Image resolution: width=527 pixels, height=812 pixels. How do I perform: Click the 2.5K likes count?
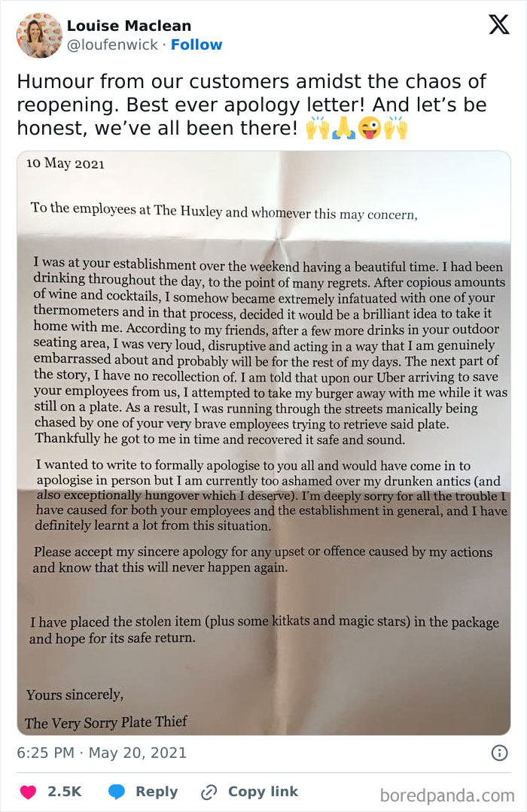click(x=64, y=792)
